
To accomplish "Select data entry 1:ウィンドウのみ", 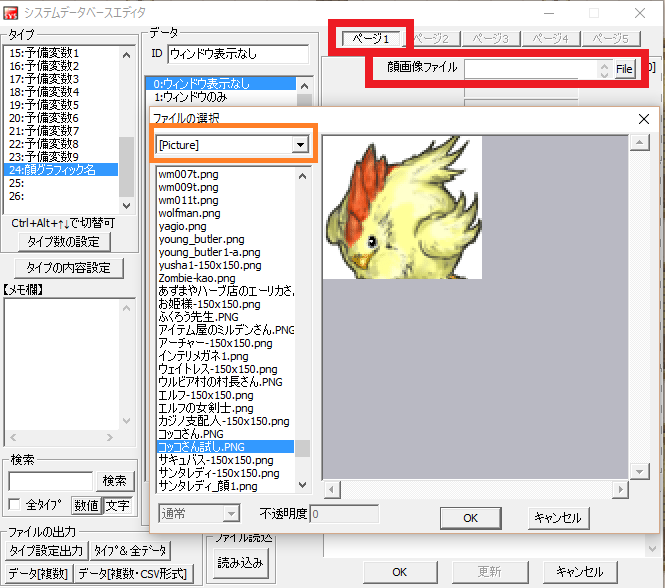I will coord(221,97).
